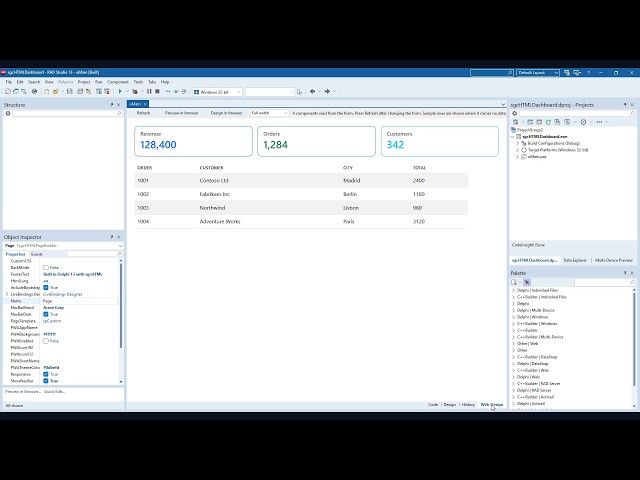
Task: Open the Component menu
Action: tap(118, 82)
